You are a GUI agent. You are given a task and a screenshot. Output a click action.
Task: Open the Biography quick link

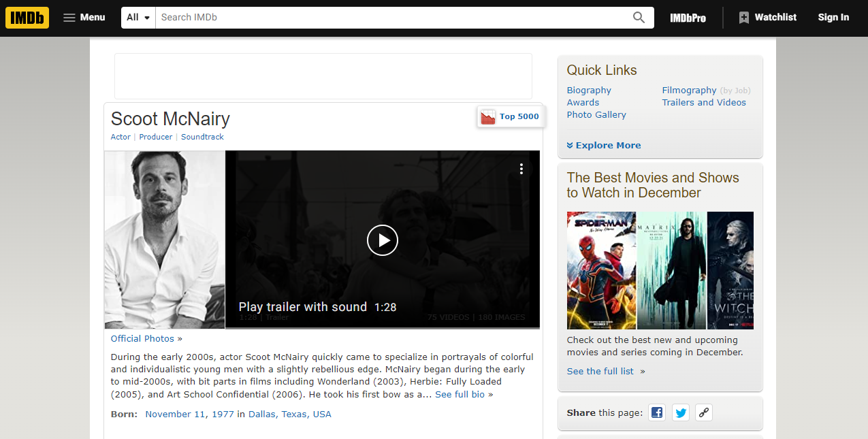pyautogui.click(x=589, y=90)
